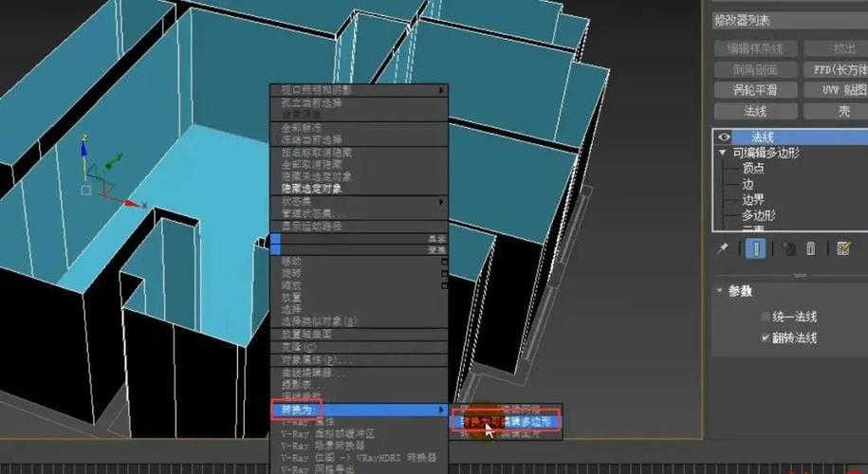Click the 编辑样条线 modifier button
This screenshot has width=868, height=474.
tap(755, 48)
